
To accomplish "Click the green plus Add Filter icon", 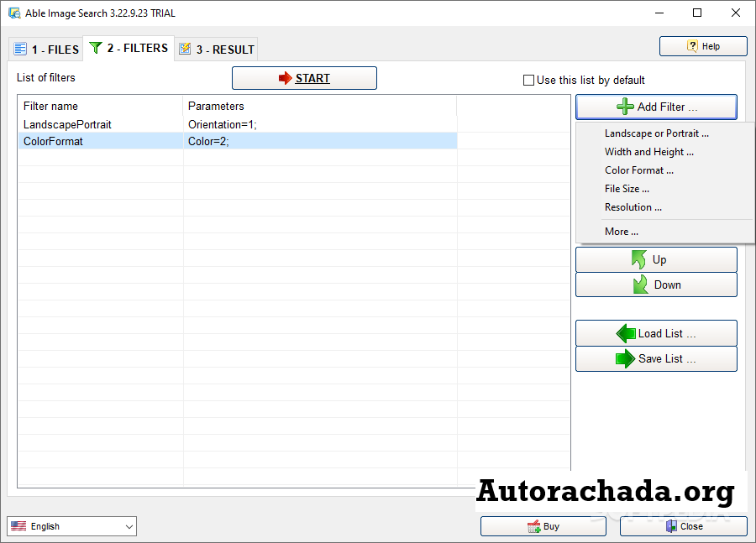I will (x=625, y=107).
